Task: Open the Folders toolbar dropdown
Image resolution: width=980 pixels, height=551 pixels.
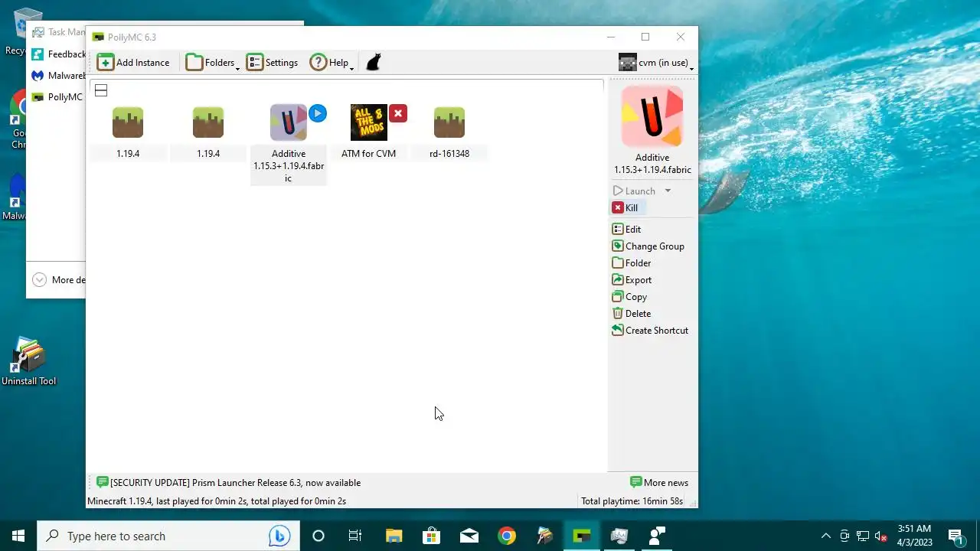Action: pyautogui.click(x=213, y=63)
